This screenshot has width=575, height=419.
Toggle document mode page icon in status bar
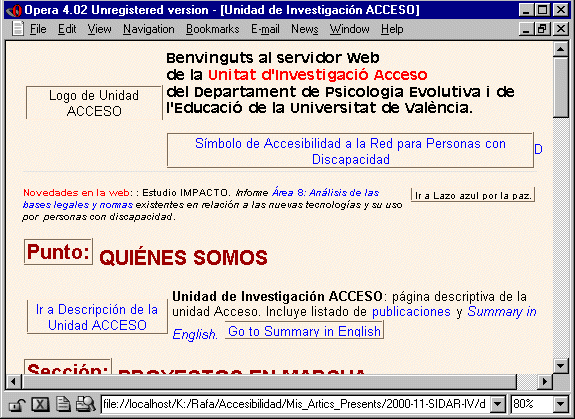[63, 404]
